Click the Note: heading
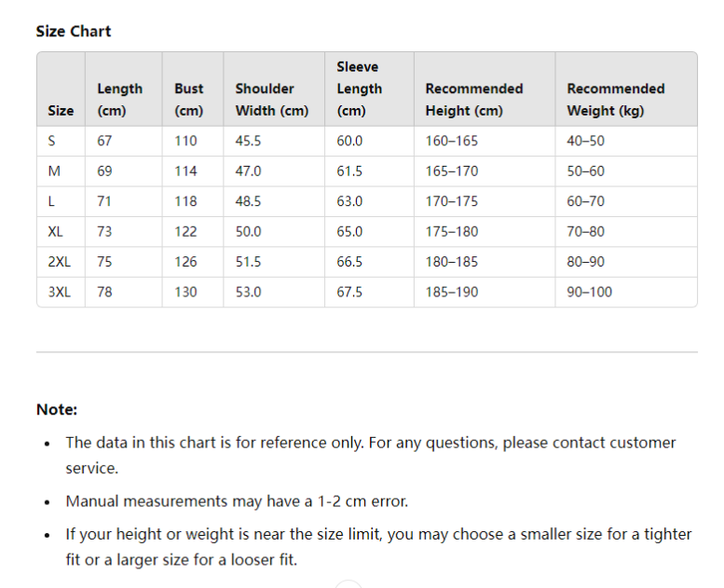The image size is (724, 588). [x=57, y=409]
